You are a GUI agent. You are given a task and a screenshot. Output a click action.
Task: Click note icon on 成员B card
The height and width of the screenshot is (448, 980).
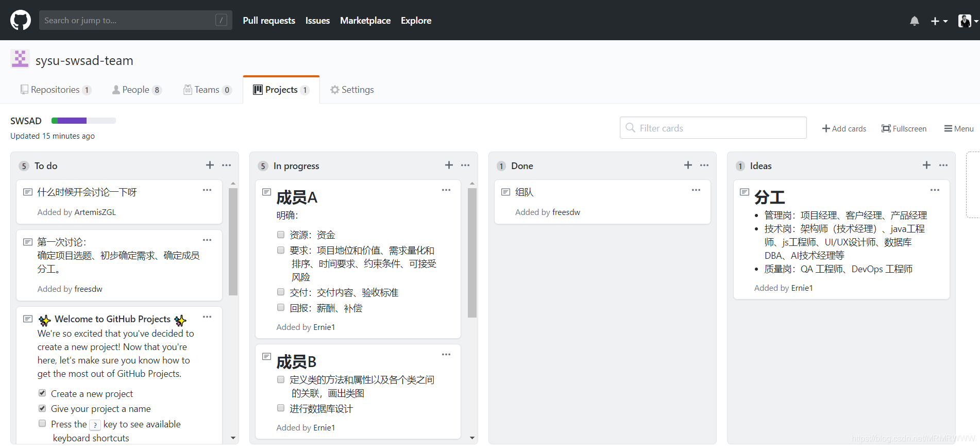pos(266,356)
